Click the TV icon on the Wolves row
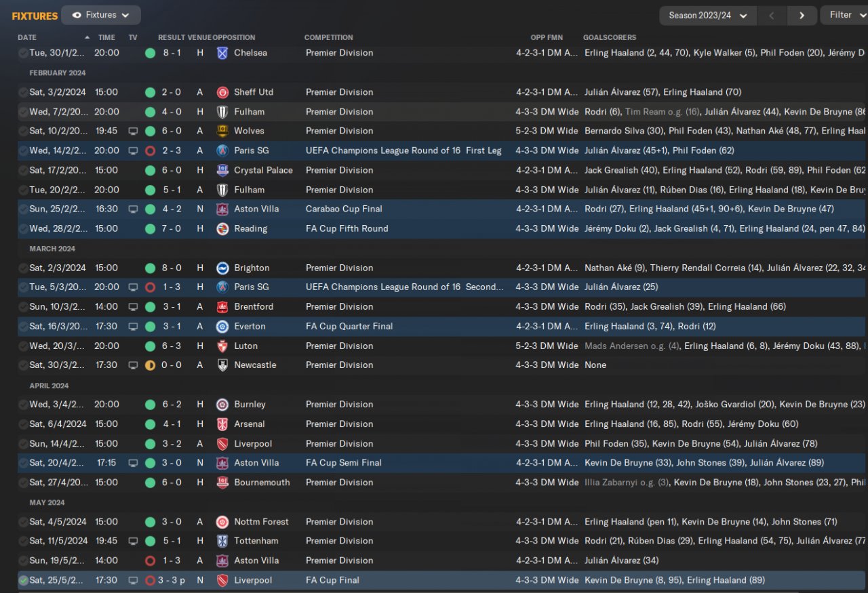The image size is (868, 593). tap(133, 131)
